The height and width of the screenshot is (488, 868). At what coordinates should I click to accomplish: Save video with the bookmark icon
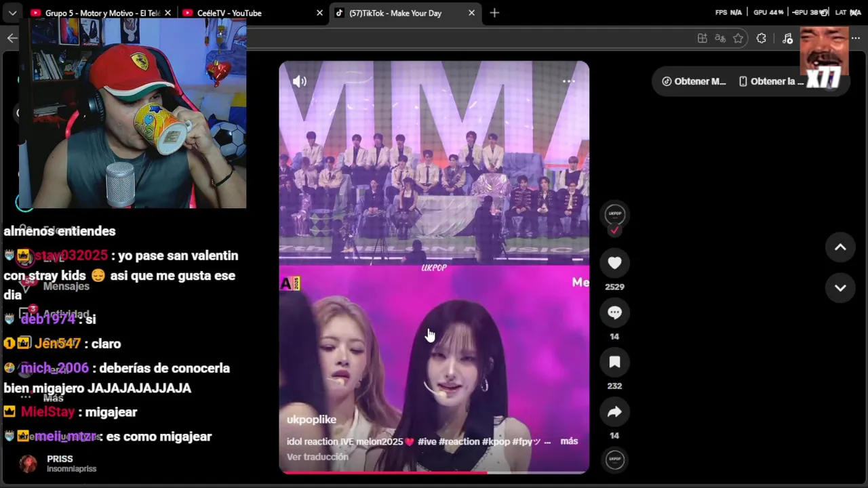[614, 362]
